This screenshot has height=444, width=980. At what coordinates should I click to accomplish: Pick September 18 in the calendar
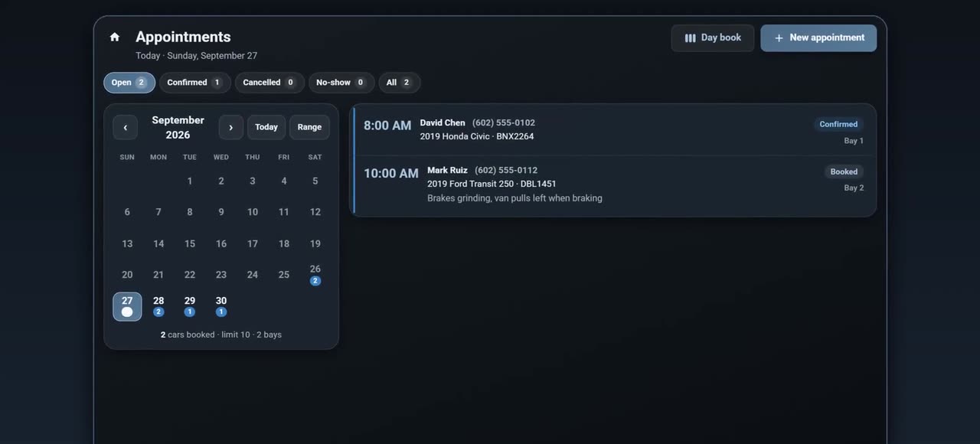click(x=284, y=243)
